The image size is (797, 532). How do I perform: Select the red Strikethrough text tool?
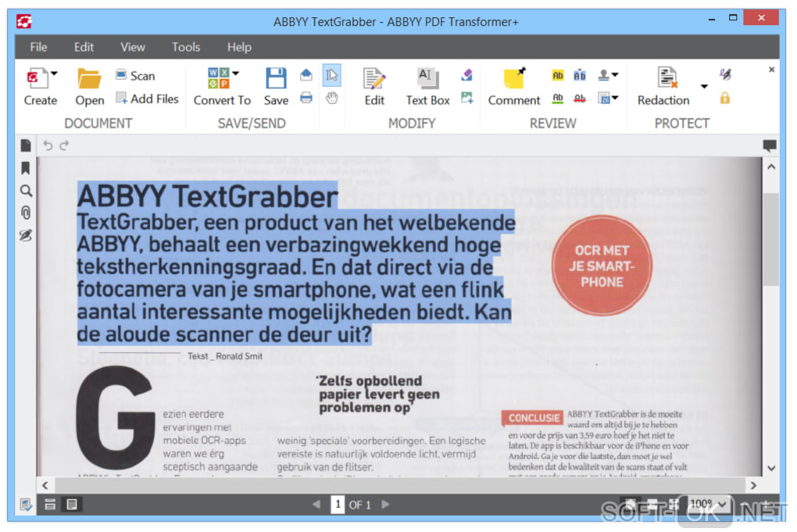pos(580,98)
